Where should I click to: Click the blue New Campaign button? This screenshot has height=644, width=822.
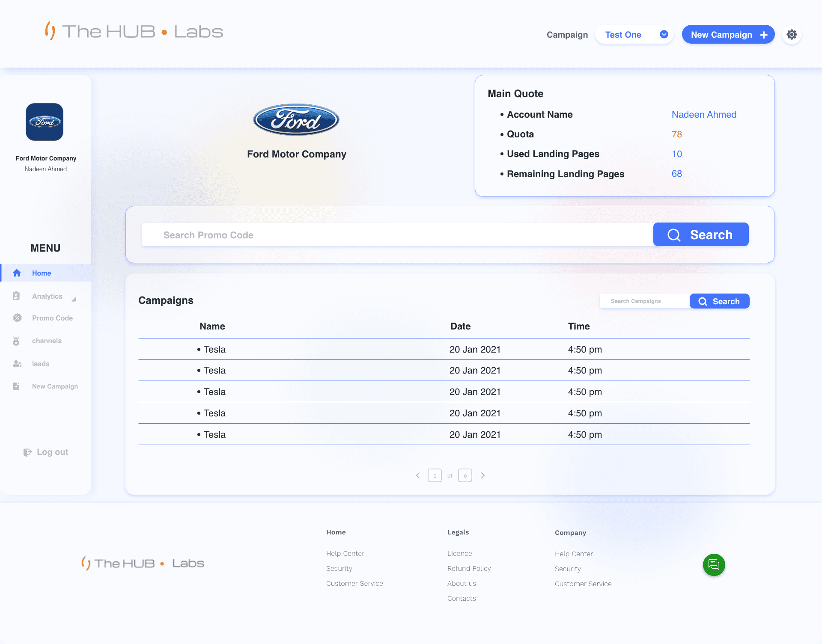728,35
